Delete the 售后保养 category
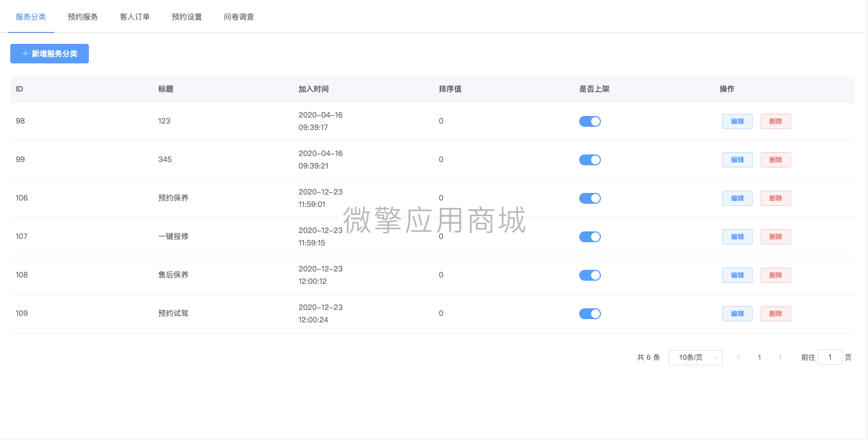 [776, 275]
